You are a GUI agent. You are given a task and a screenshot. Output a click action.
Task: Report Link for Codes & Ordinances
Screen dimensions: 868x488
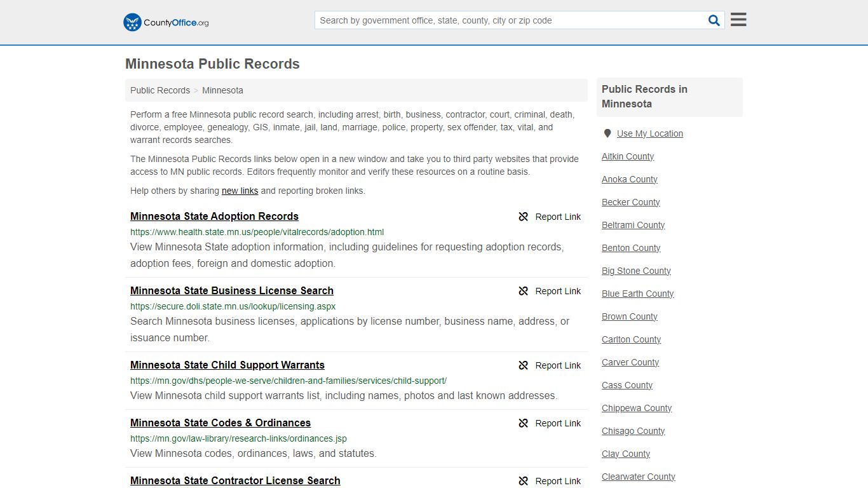558,423
